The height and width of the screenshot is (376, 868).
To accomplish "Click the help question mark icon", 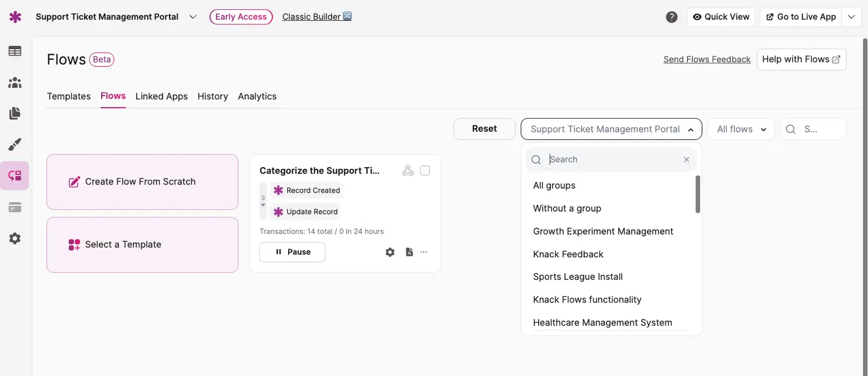I will tap(671, 17).
